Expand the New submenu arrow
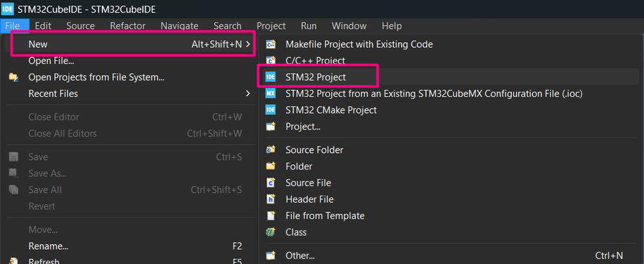 click(249, 44)
